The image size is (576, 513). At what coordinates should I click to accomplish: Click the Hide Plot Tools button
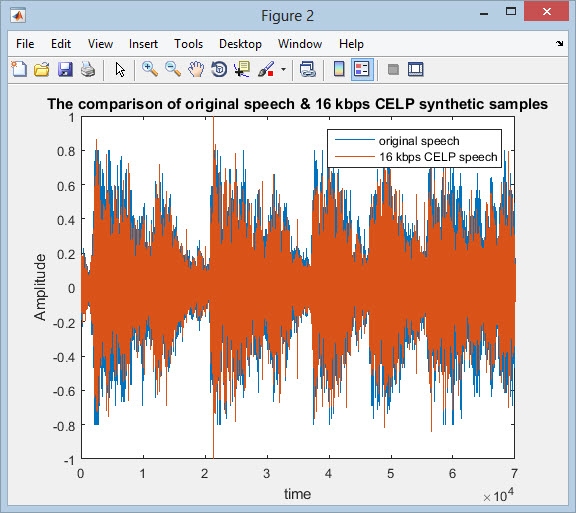393,69
